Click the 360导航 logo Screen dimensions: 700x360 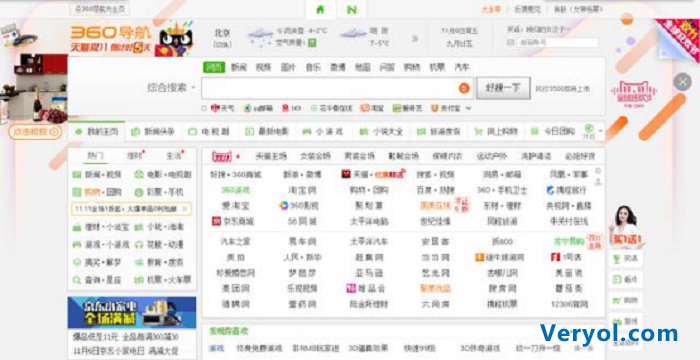pyautogui.click(x=111, y=33)
